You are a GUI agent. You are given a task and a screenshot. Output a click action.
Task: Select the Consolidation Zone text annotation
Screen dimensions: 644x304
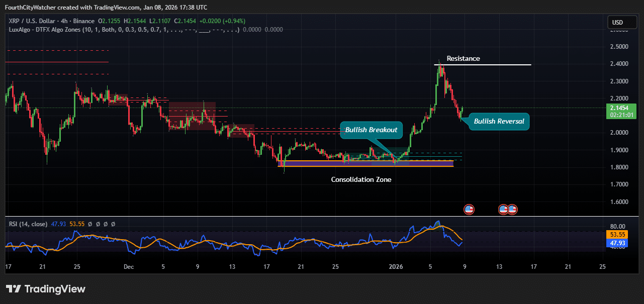tap(361, 179)
